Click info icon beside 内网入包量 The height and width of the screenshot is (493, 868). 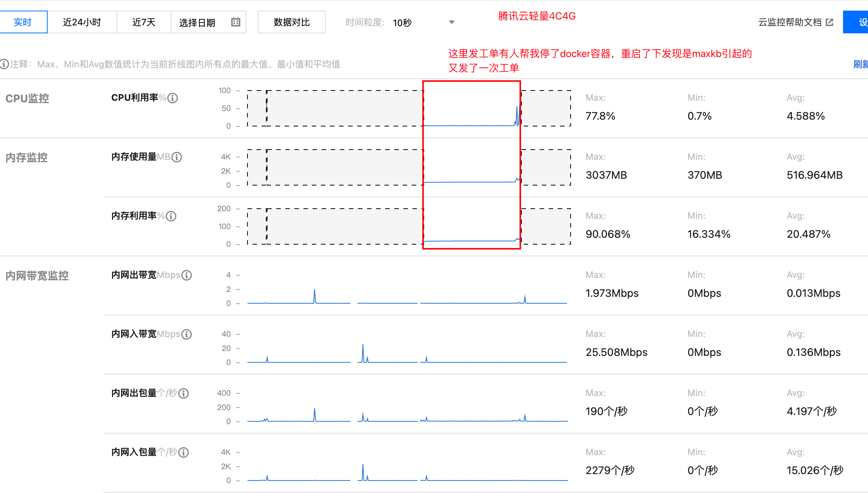184,452
